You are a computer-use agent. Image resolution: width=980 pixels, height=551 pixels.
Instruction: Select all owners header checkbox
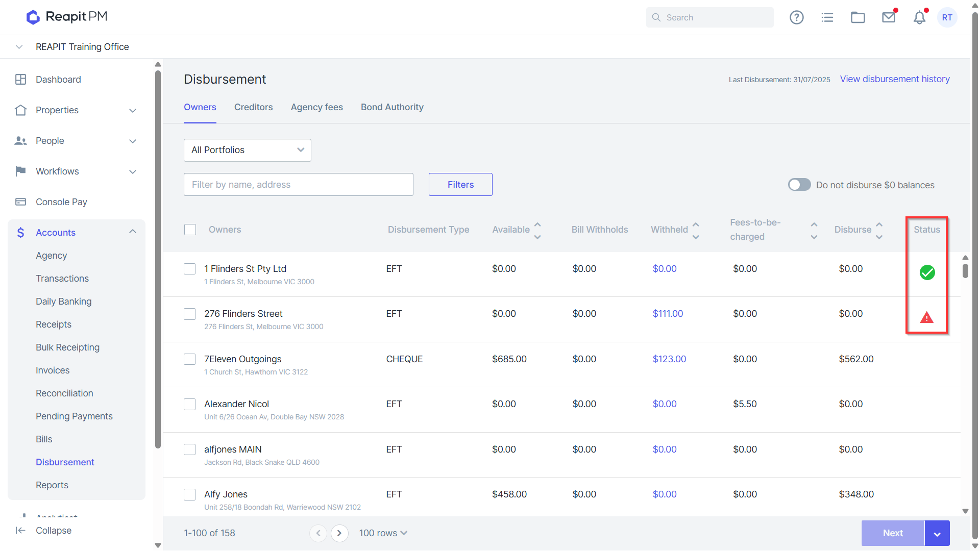pos(190,230)
